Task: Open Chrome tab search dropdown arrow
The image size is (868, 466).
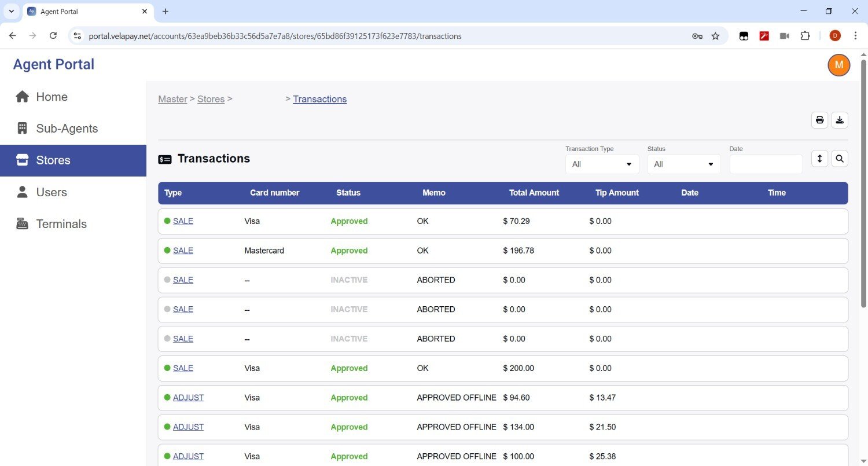Action: (x=11, y=12)
